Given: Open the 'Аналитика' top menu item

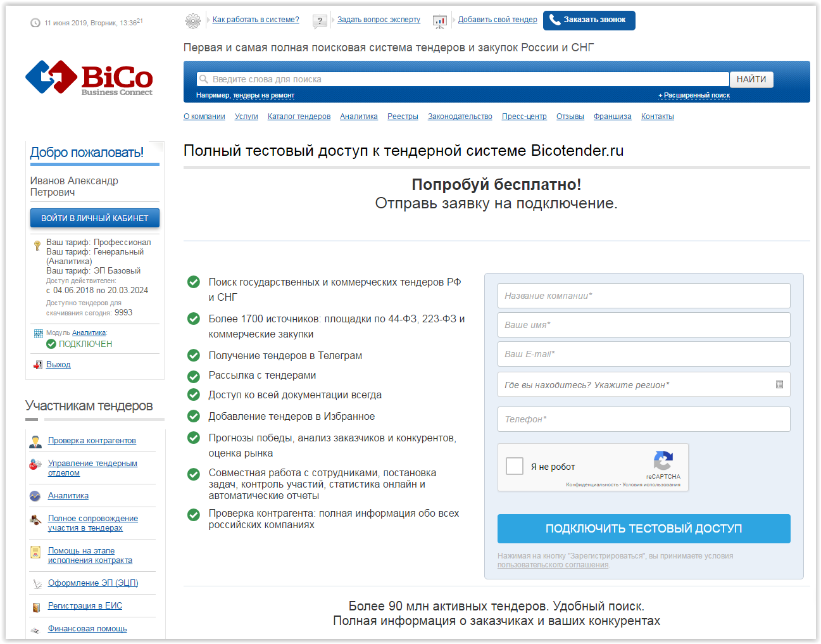Looking at the screenshot, I should pos(359,117).
